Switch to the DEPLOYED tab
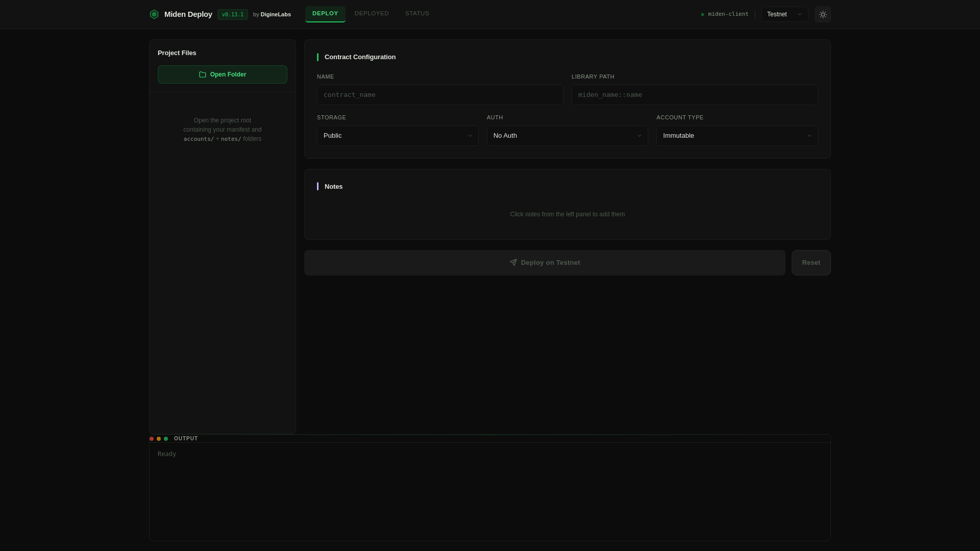Image resolution: width=980 pixels, height=551 pixels. pyautogui.click(x=372, y=14)
